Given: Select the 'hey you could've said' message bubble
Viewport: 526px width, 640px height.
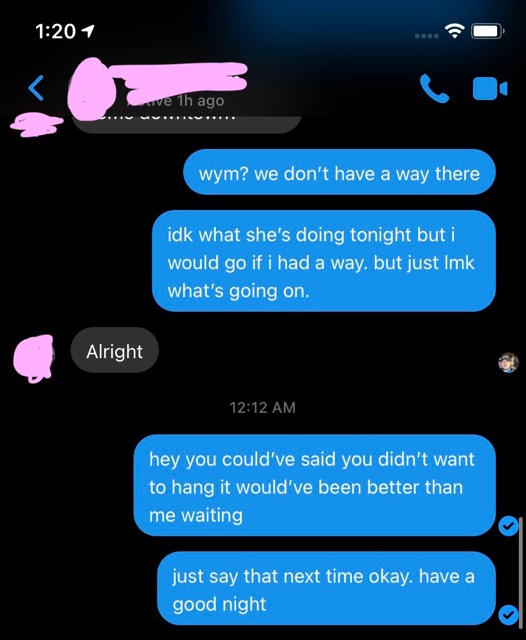Looking at the screenshot, I should tap(315, 485).
